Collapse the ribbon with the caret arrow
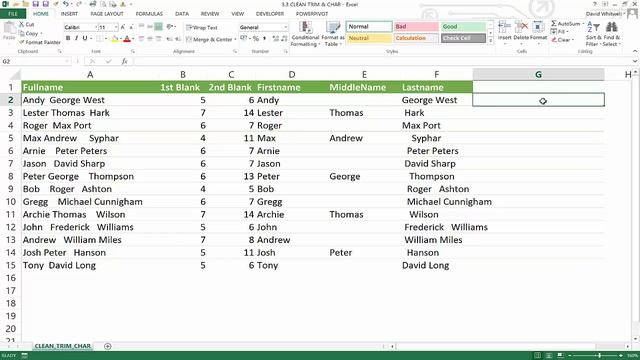Screen dimensions: 640x360 (x=635, y=51)
